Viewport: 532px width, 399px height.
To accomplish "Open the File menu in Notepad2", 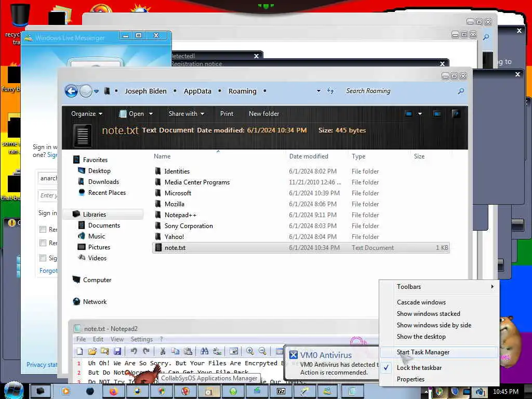I will [x=81, y=339].
